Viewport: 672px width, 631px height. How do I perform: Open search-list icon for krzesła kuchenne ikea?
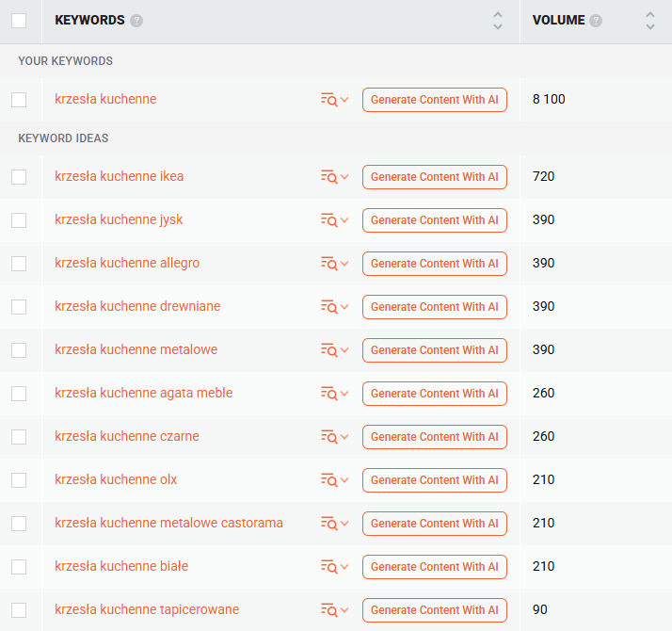(x=334, y=177)
